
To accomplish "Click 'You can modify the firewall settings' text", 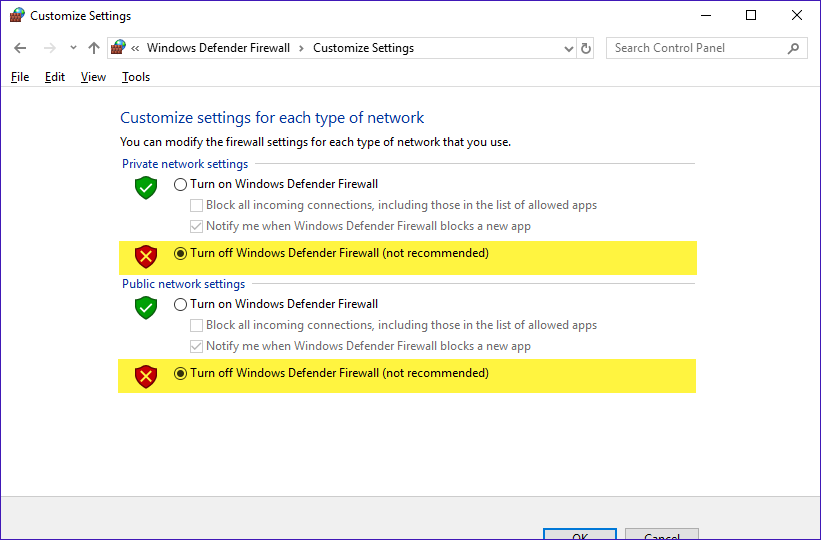I will (x=315, y=142).
